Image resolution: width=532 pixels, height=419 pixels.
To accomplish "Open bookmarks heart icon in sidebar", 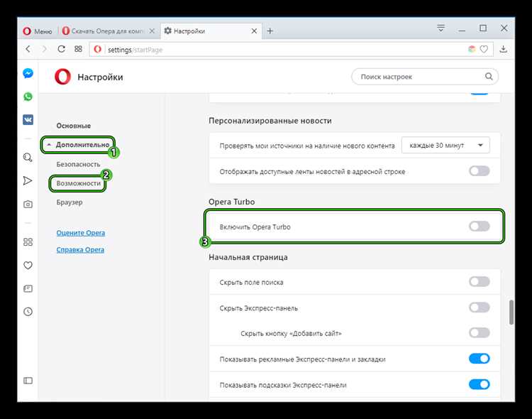I will [x=28, y=266].
